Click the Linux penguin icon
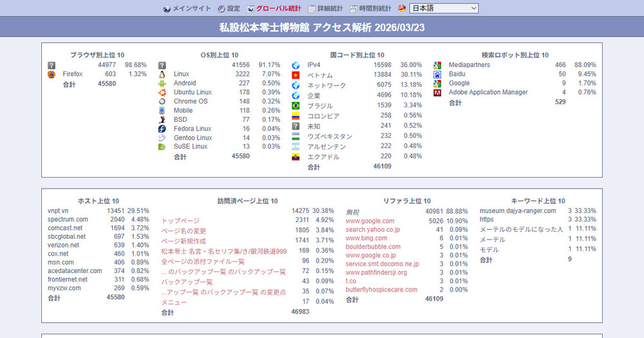644x338 pixels. click(x=162, y=74)
